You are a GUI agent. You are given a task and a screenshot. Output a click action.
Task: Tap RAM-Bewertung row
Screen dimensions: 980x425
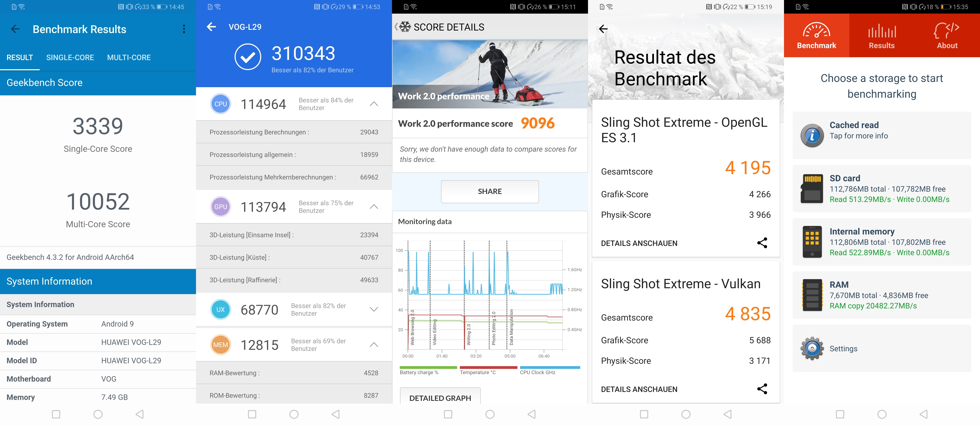point(294,373)
